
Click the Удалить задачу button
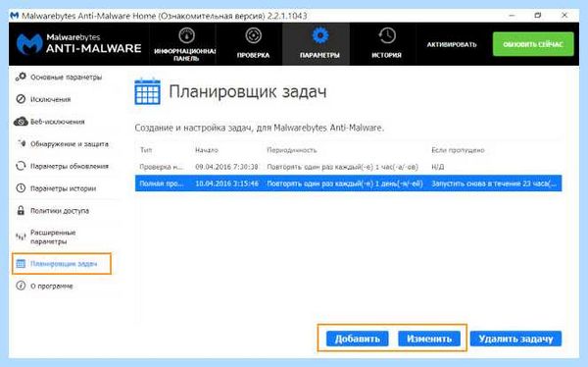[515, 339]
